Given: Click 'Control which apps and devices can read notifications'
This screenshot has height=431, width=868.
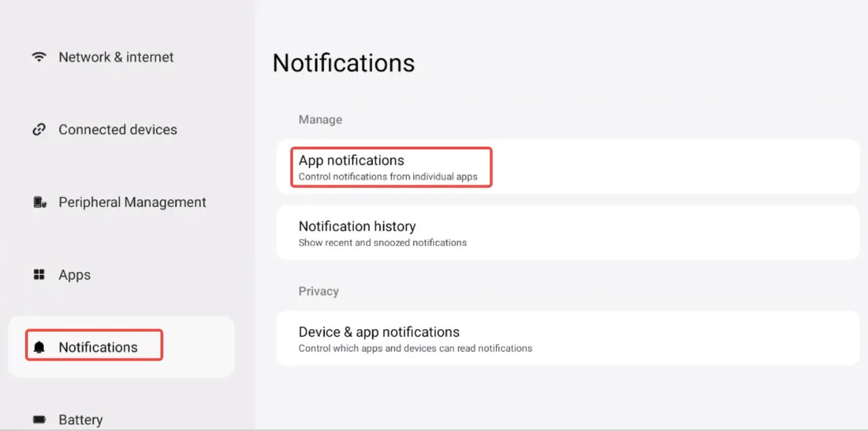Looking at the screenshot, I should point(415,348).
